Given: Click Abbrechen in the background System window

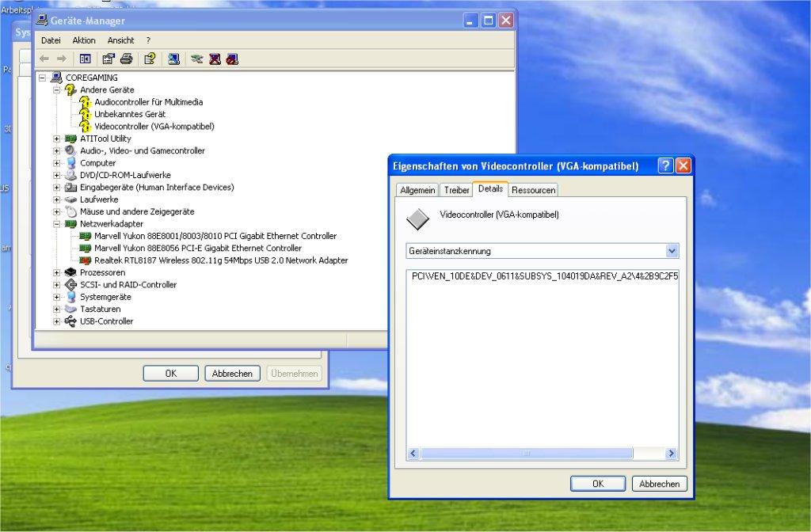Looking at the screenshot, I should coord(232,374).
